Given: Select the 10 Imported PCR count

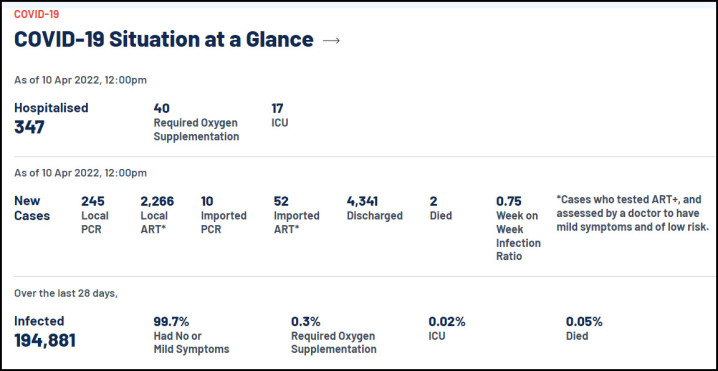Looking at the screenshot, I should coord(223,215).
